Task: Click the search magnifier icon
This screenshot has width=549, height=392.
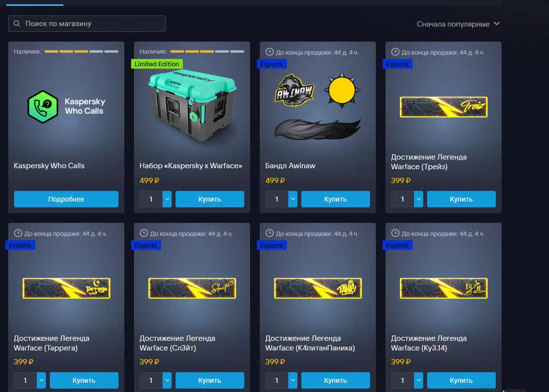Action: coord(16,24)
